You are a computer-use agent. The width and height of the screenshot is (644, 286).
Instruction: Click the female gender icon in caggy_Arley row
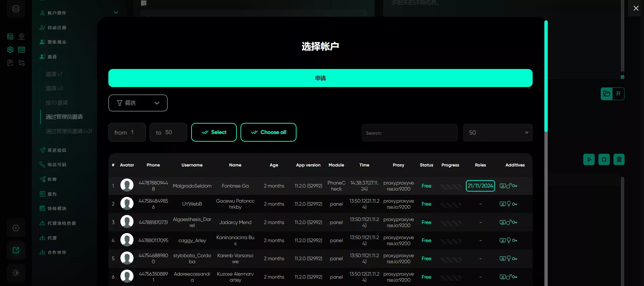coord(509,240)
